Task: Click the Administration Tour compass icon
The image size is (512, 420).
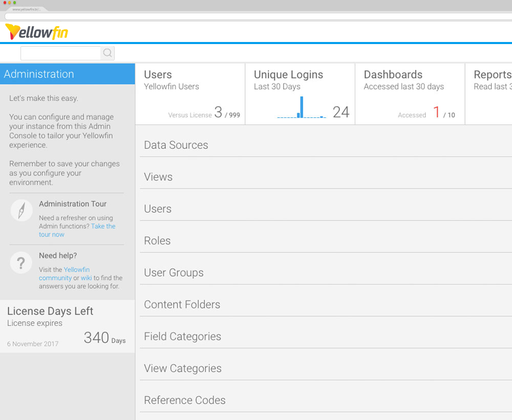Action: click(x=21, y=210)
